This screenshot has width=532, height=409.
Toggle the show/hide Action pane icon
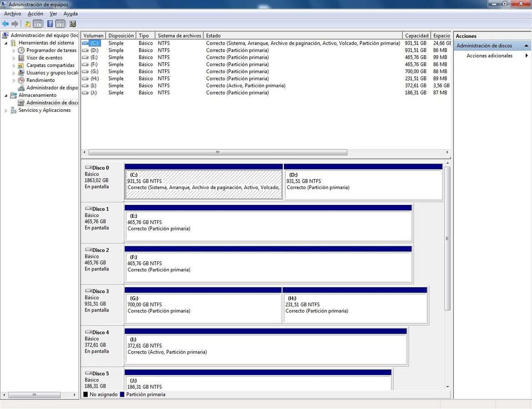tap(60, 24)
